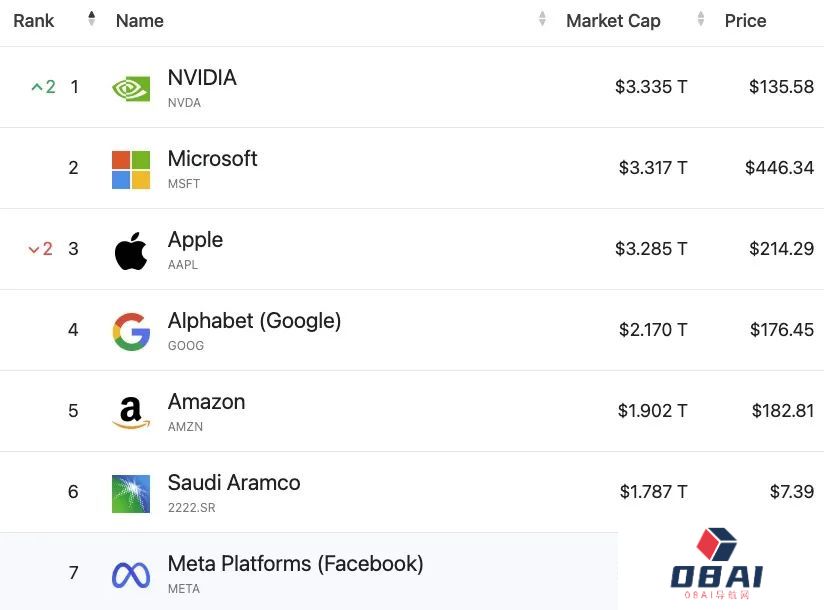This screenshot has height=610, width=824.
Task: Toggle sort arrows beside Market Cap
Action: click(x=701, y=19)
